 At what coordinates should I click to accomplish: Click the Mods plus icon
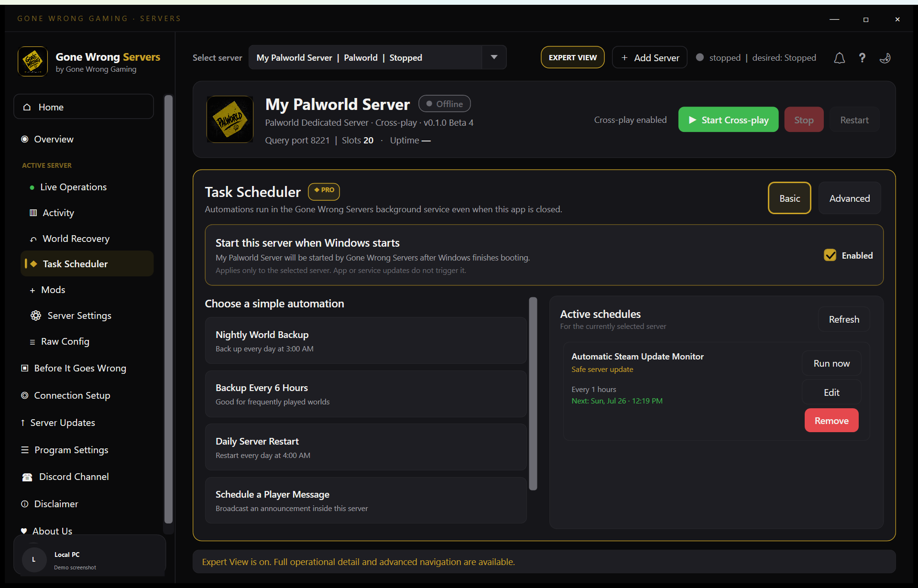(x=33, y=290)
